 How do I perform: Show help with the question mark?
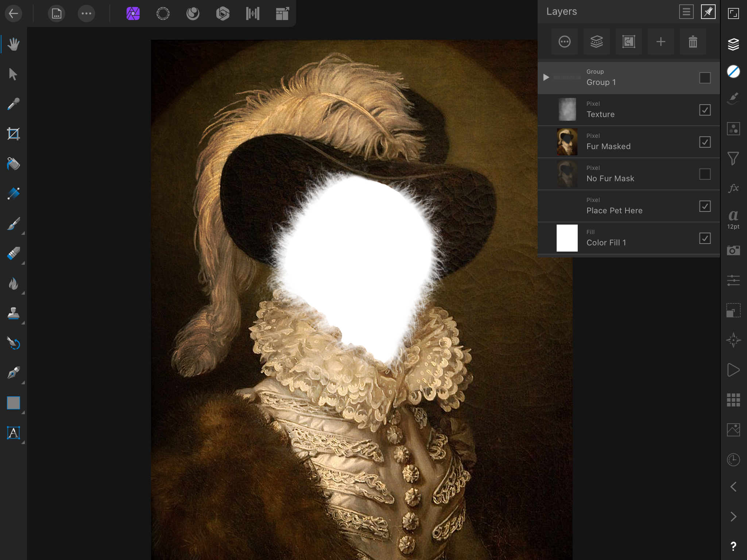coord(734,546)
